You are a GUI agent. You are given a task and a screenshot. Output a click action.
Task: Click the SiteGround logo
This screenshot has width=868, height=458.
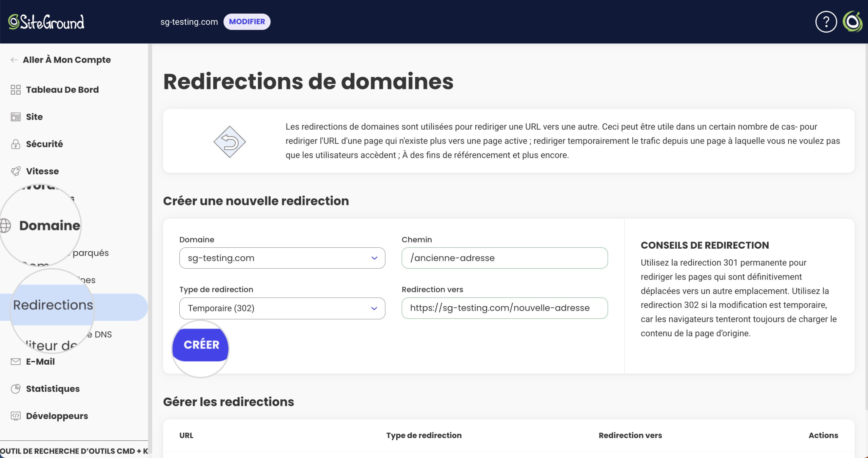[46, 22]
